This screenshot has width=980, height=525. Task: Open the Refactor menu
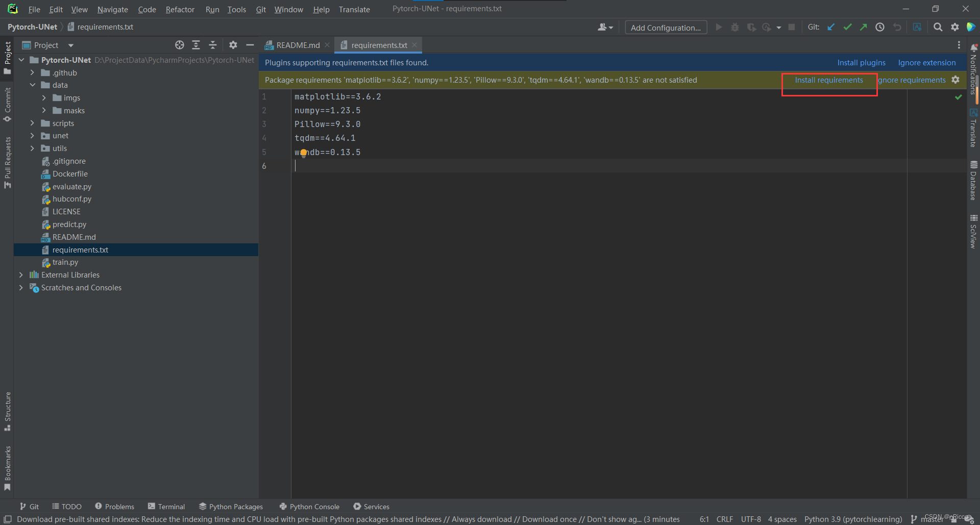click(x=180, y=9)
